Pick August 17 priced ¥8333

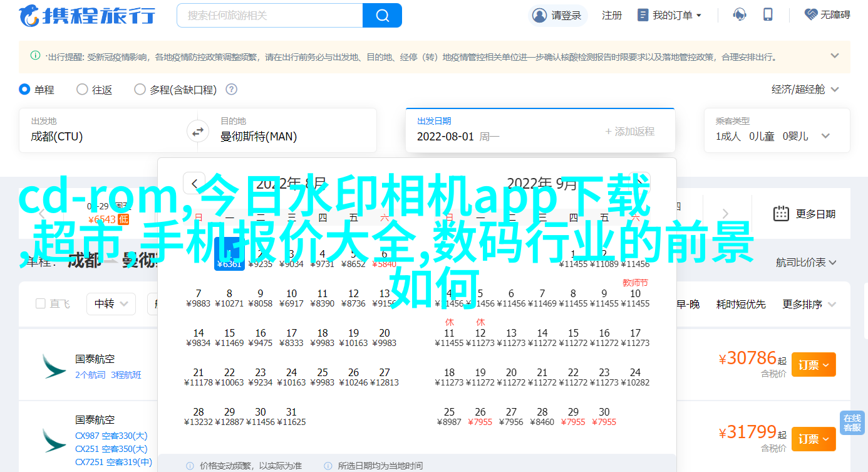tap(291, 337)
